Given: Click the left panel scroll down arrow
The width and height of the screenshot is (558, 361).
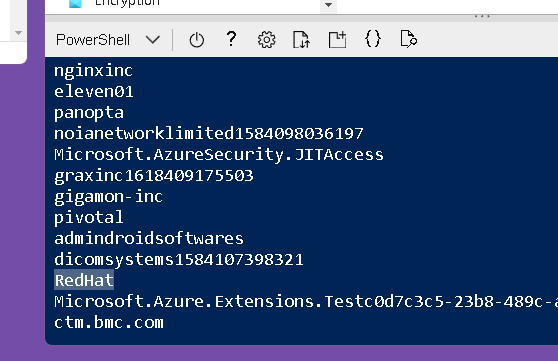Looking at the screenshot, I should (x=19, y=33).
